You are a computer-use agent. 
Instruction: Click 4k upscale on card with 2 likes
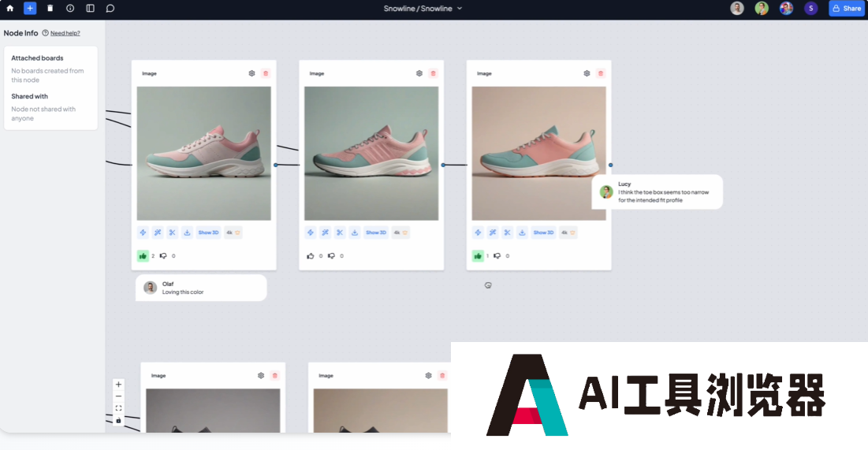click(233, 232)
